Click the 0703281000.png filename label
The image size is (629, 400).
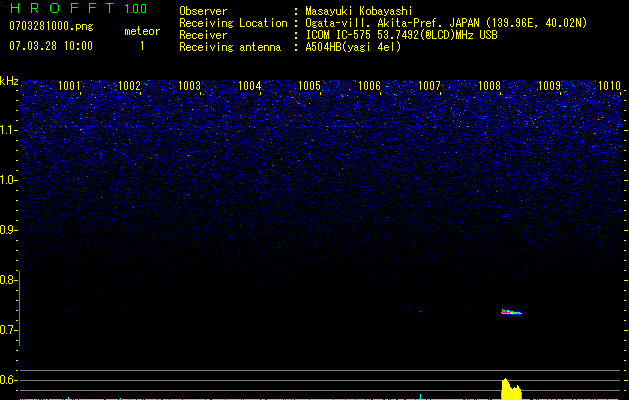click(x=50, y=28)
